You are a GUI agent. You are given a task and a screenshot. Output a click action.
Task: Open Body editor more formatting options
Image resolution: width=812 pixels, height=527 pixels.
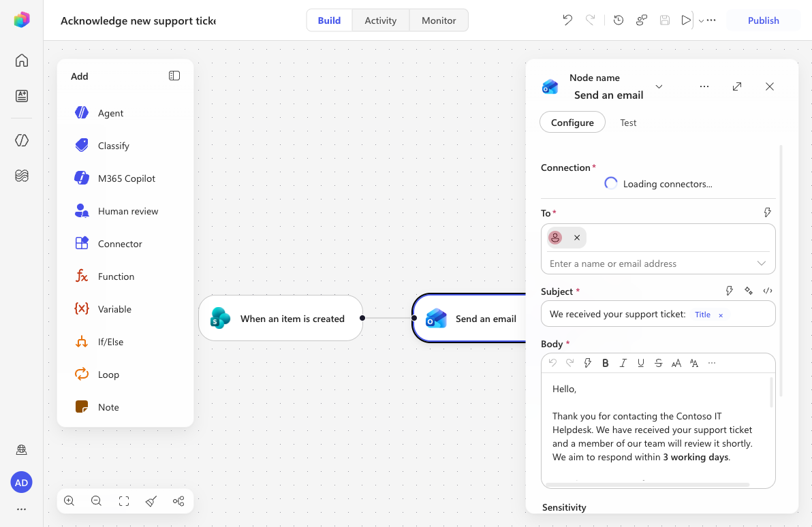pos(712,363)
